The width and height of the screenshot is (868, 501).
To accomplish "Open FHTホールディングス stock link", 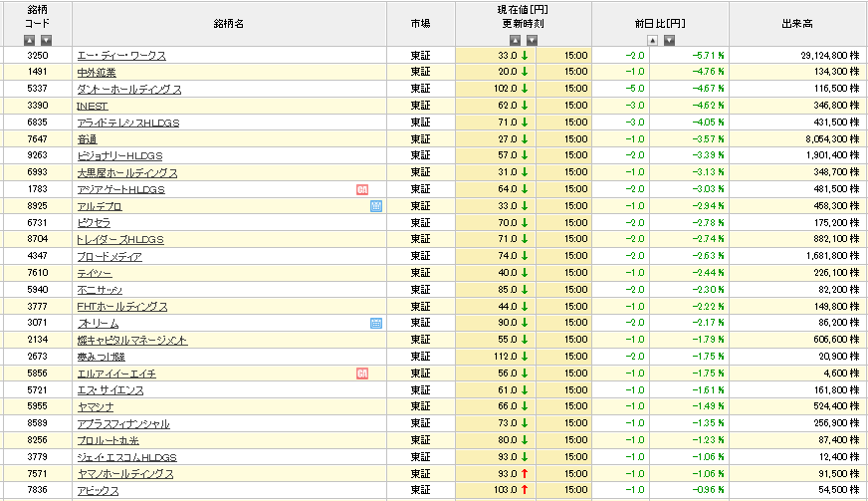I will (121, 307).
